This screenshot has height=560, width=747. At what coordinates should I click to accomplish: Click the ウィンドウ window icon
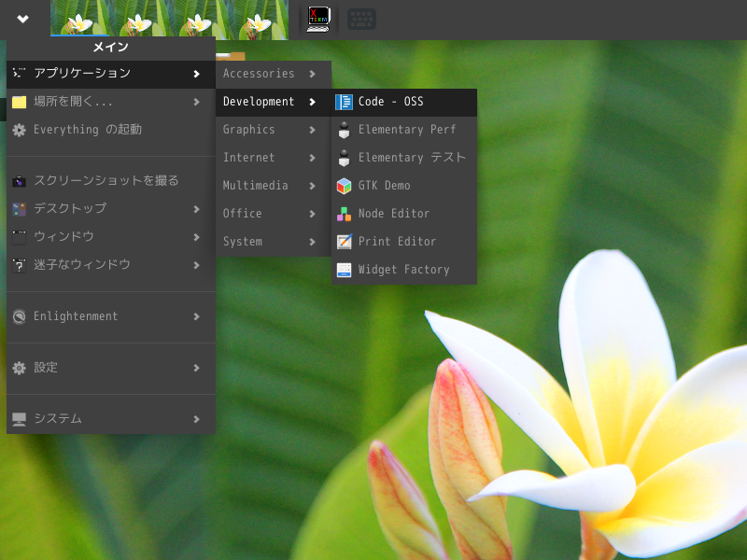19,237
